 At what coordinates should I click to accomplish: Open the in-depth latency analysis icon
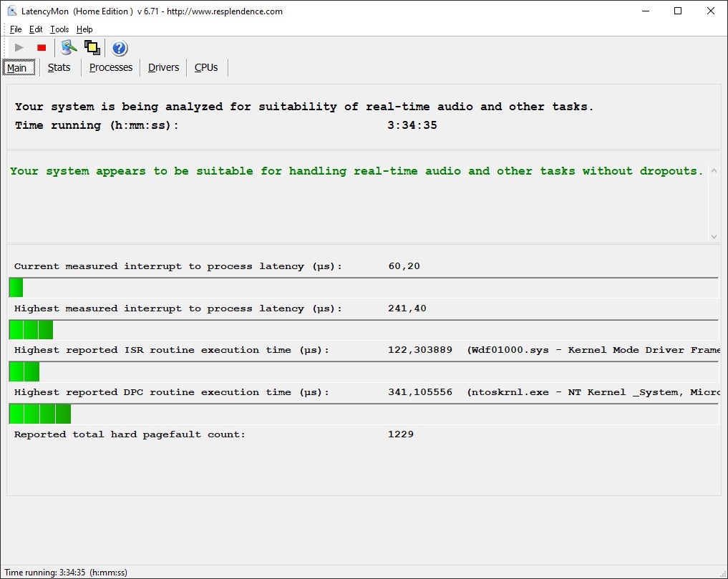(69, 48)
